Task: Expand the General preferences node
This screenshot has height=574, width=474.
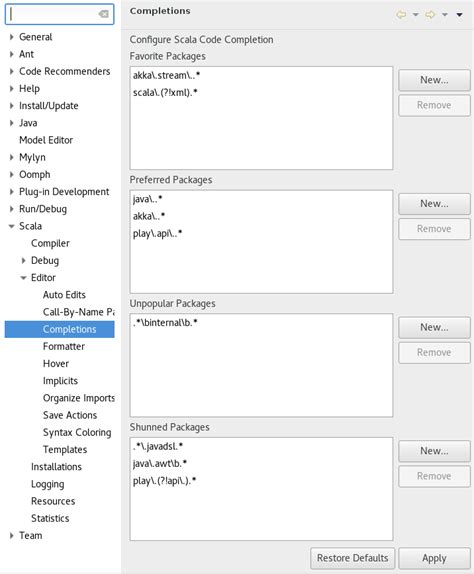Action: (11, 37)
